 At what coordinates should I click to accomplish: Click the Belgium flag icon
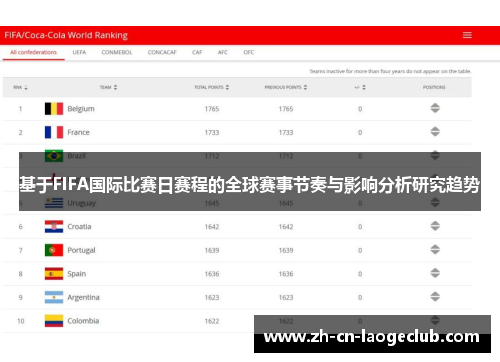pos(54,109)
